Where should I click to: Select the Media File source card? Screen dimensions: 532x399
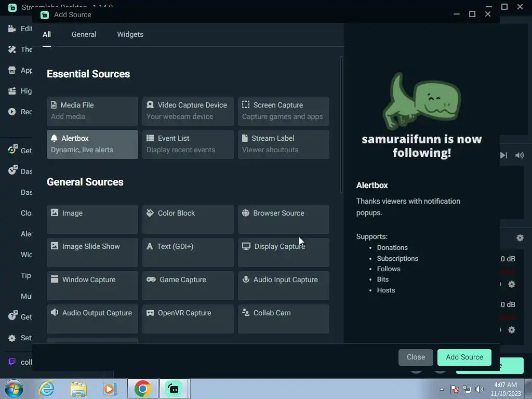coord(92,111)
